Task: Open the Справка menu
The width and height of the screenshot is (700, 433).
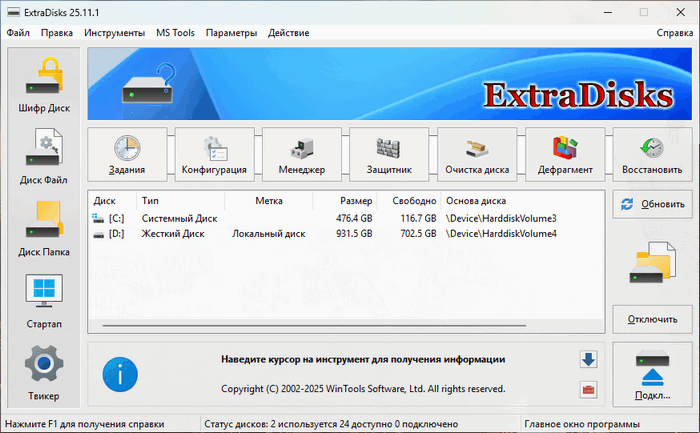Action: point(675,33)
